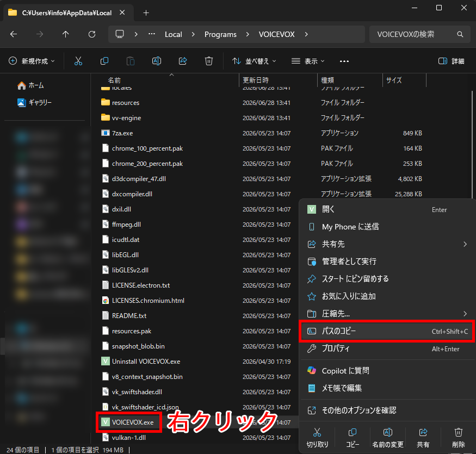476x454 pixels.
Task: Open Home (ホーム) in navigation pane
Action: 30,85
